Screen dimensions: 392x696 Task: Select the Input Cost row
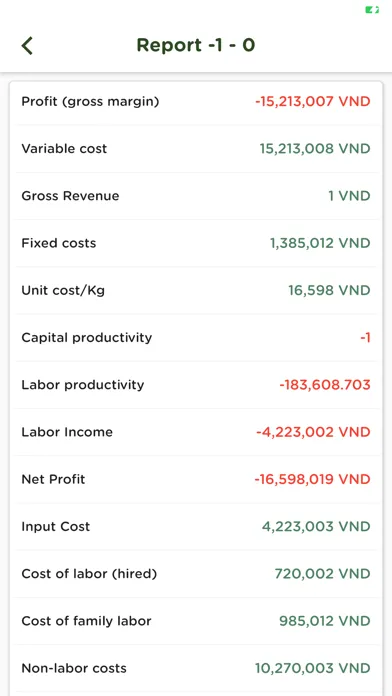coord(196,527)
